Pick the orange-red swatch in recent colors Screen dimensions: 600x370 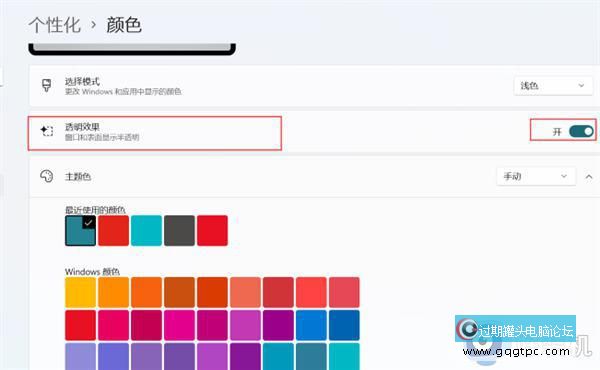113,230
